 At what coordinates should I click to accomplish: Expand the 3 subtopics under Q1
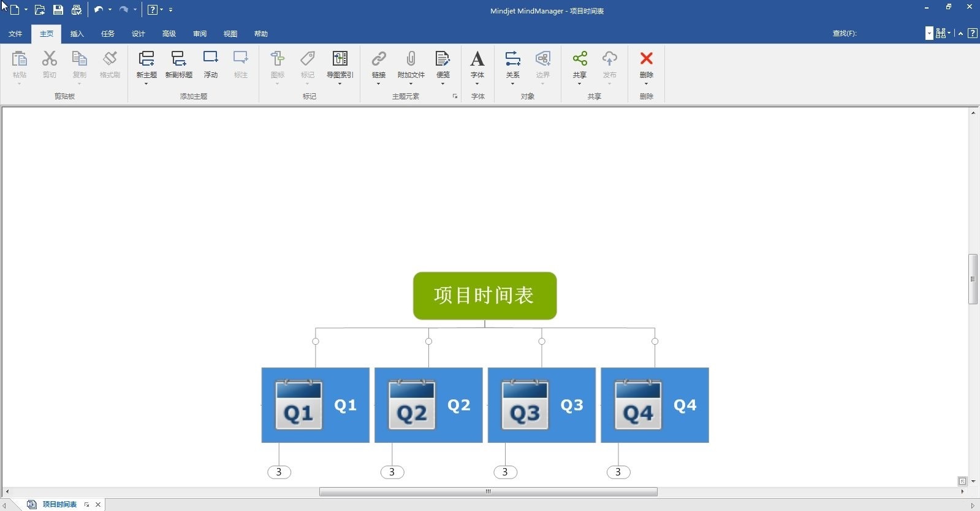tap(279, 472)
